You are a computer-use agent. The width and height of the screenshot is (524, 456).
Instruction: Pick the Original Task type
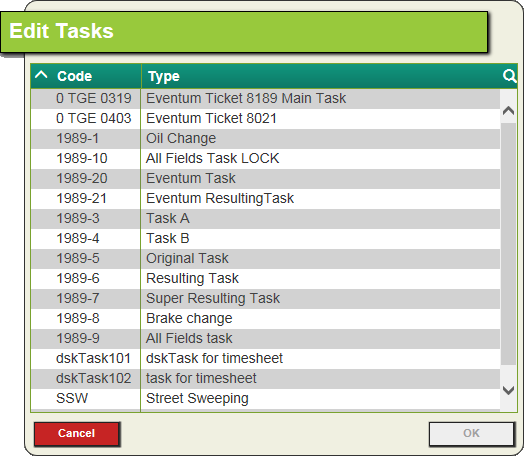pos(187,259)
